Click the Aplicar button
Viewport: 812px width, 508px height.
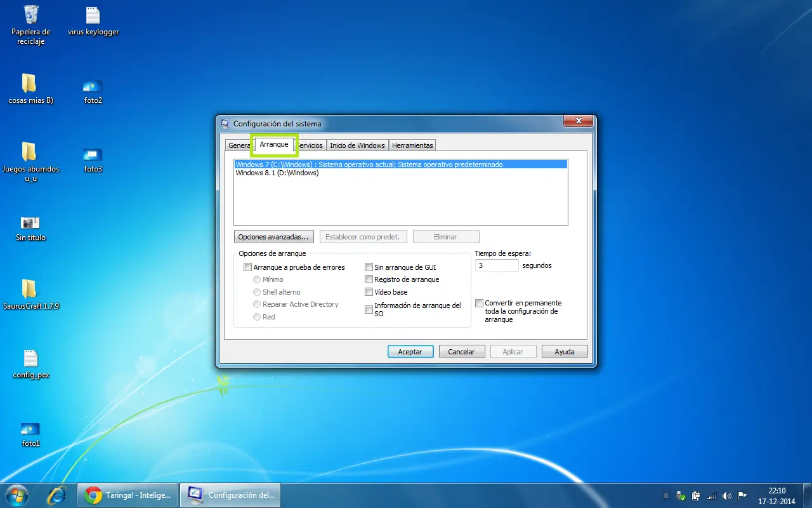click(513, 351)
